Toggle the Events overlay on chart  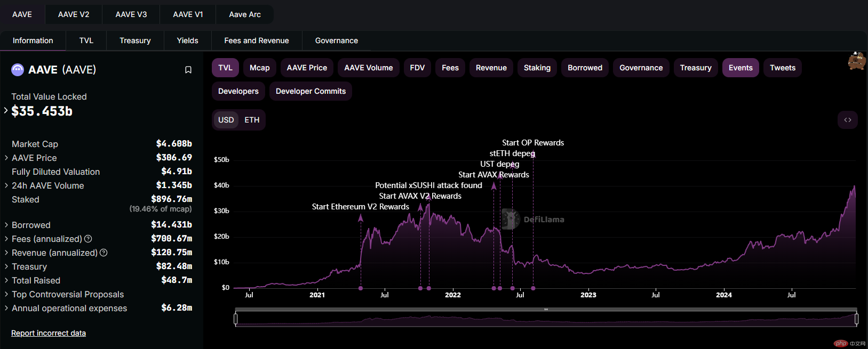[740, 68]
